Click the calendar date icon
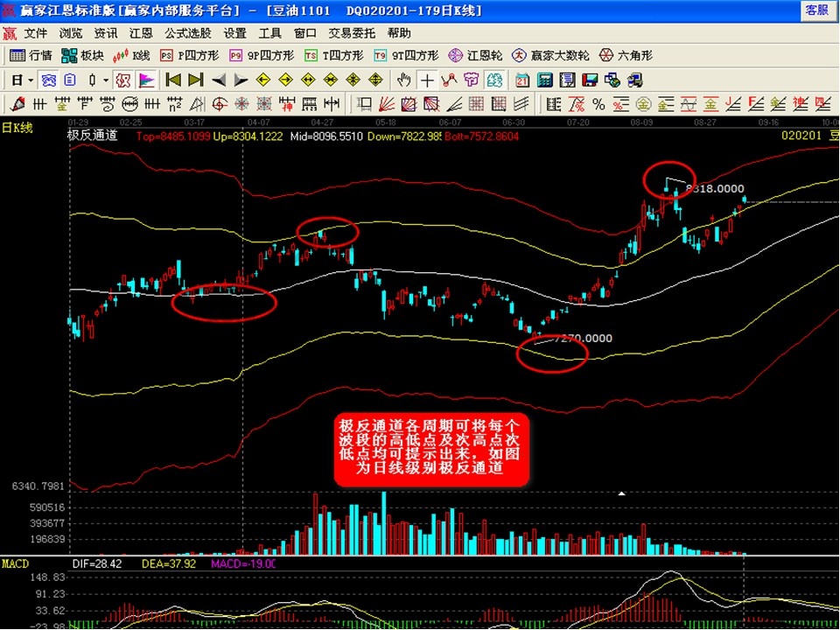This screenshot has height=630, width=840. tap(522, 80)
